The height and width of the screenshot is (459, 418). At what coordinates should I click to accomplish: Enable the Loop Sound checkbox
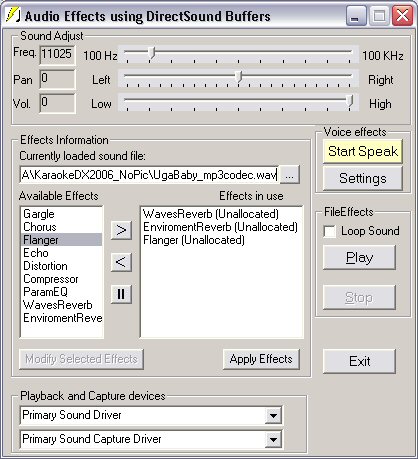click(x=330, y=231)
